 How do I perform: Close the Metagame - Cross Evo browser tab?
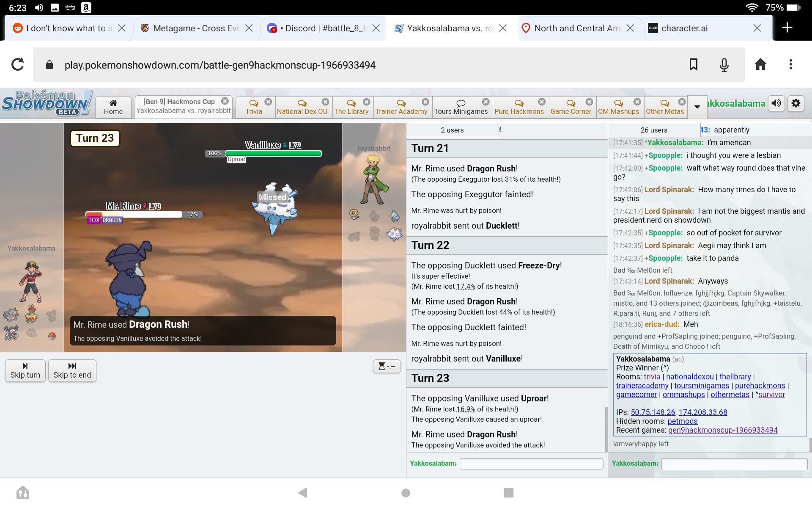(249, 28)
